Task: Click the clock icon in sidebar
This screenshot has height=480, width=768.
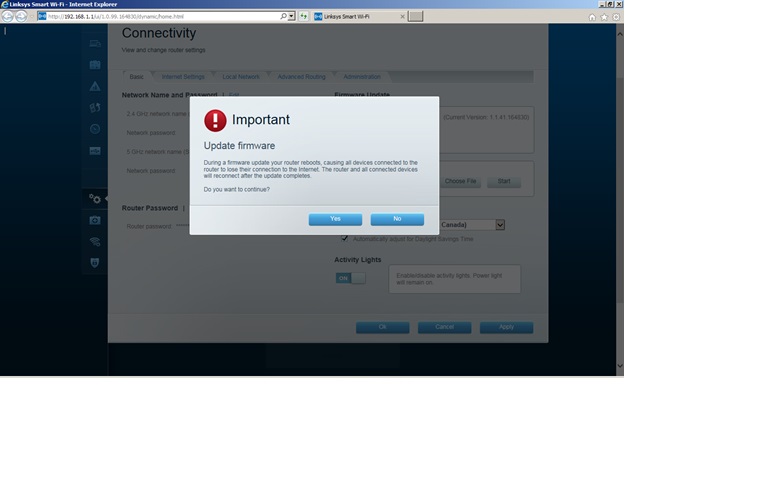Action: click(x=95, y=129)
